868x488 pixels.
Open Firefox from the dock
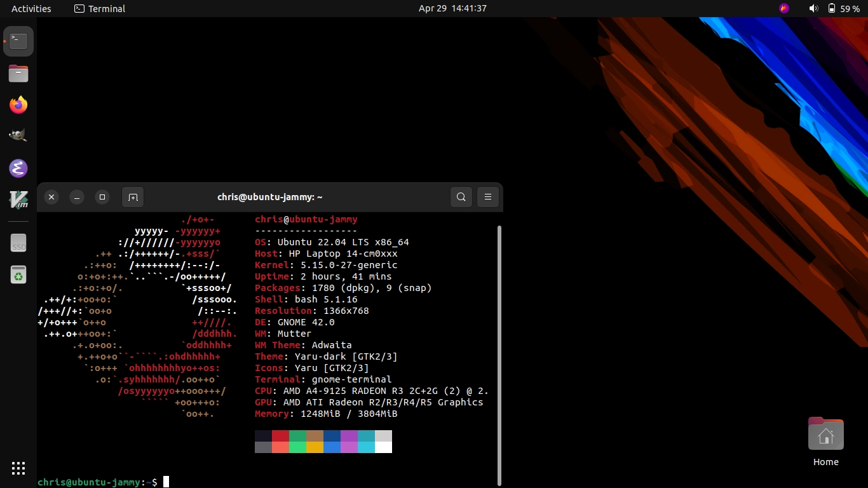coord(18,105)
